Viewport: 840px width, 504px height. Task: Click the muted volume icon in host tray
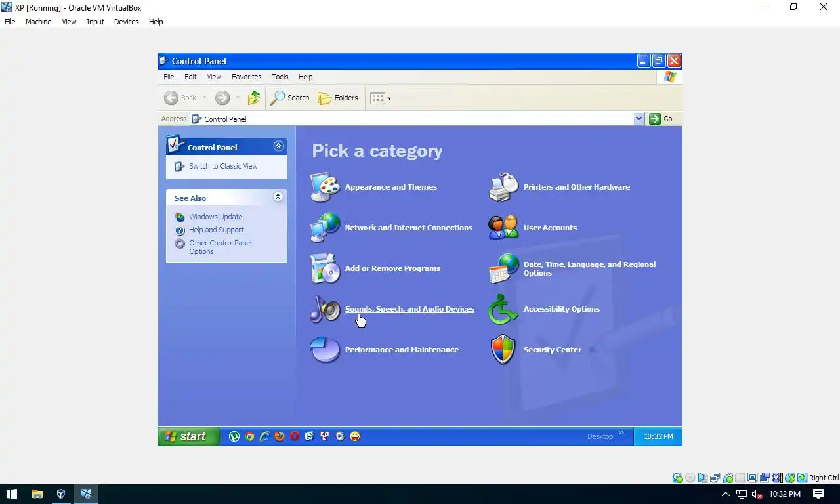[757, 494]
